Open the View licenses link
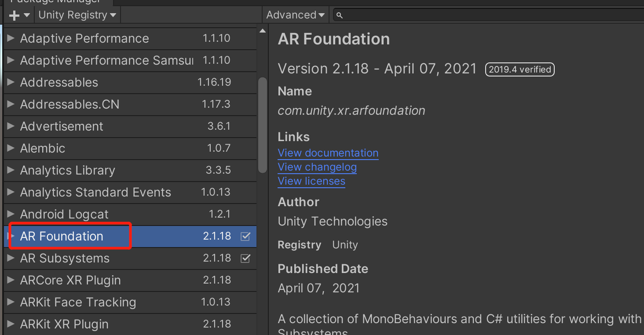This screenshot has height=335, width=644. coord(311,181)
